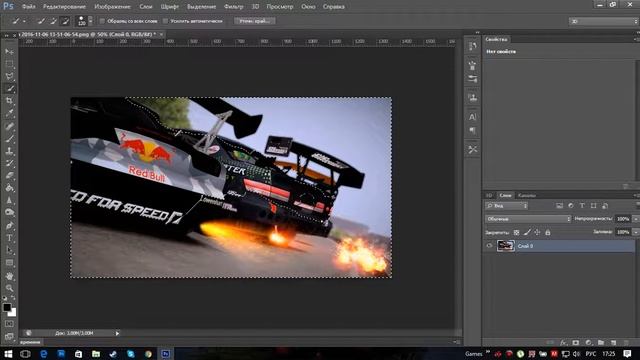Filter layers by adjustment layers icon
Image resolution: width=640 pixels, height=360 pixels.
pos(571,206)
